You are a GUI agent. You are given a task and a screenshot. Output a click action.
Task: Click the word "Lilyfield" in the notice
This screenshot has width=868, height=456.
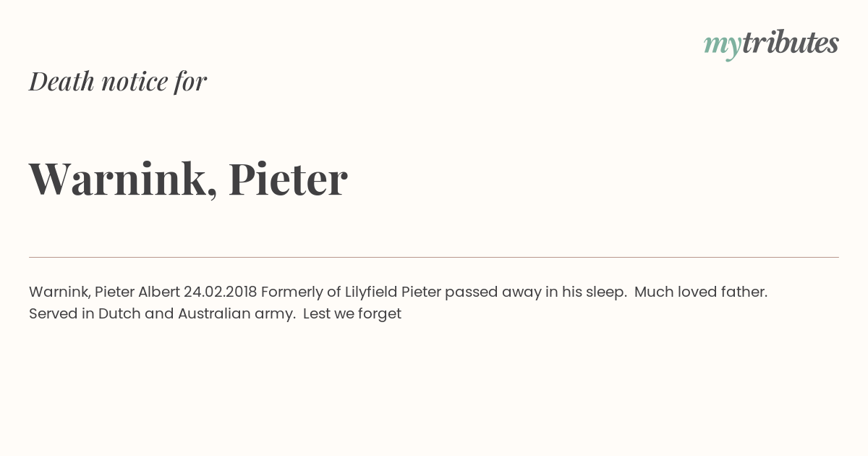[x=371, y=292]
